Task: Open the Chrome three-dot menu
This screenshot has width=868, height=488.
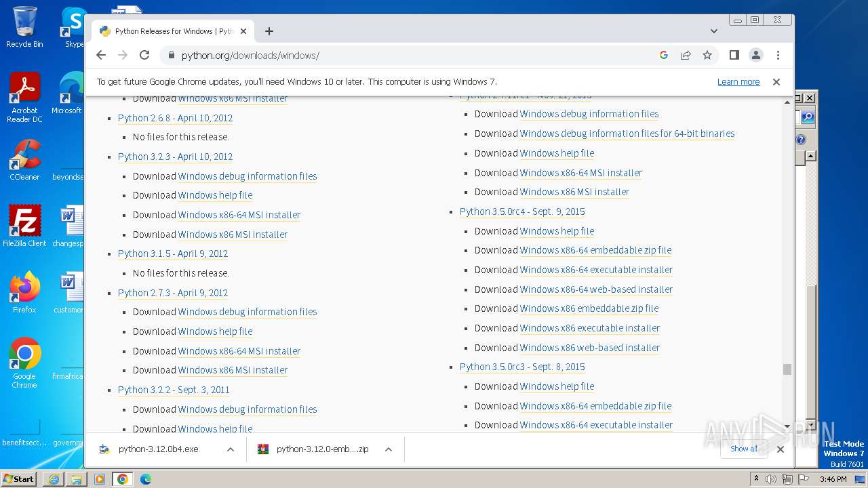Action: 778,55
